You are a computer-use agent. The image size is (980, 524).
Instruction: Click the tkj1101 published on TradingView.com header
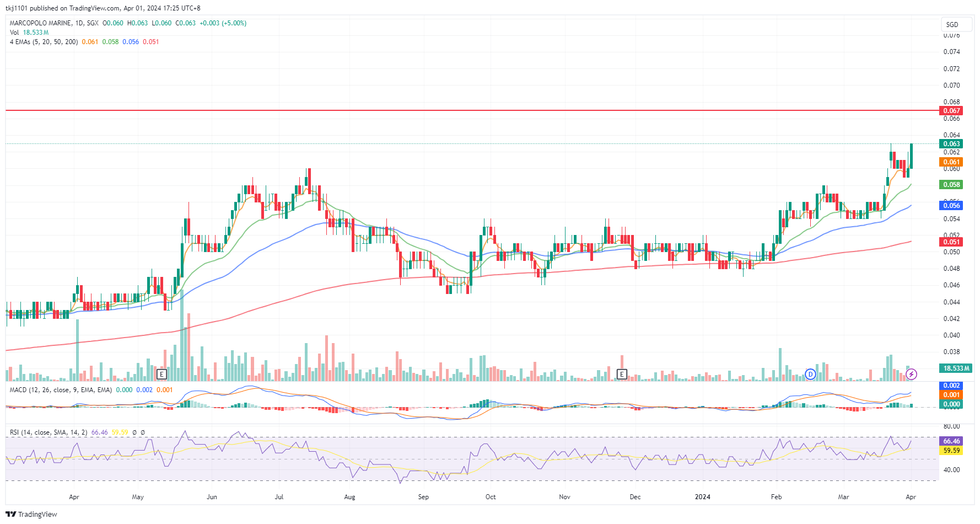(x=103, y=8)
